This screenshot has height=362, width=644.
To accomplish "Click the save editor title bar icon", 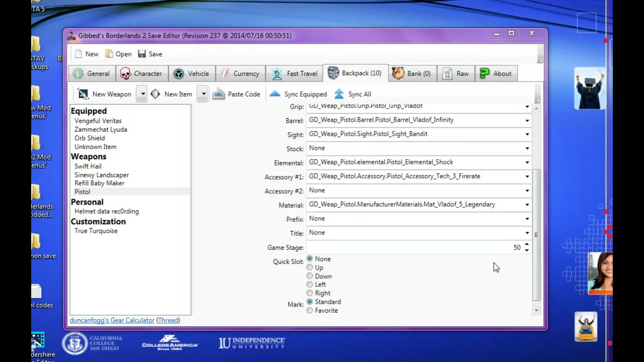I will (71, 36).
